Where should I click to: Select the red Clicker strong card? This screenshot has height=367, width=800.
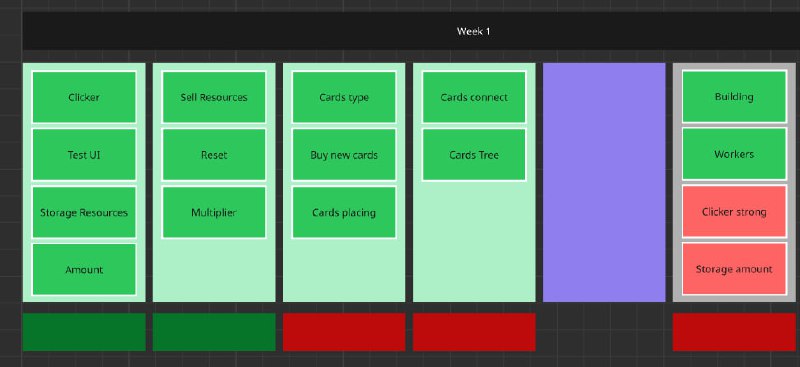click(x=734, y=211)
